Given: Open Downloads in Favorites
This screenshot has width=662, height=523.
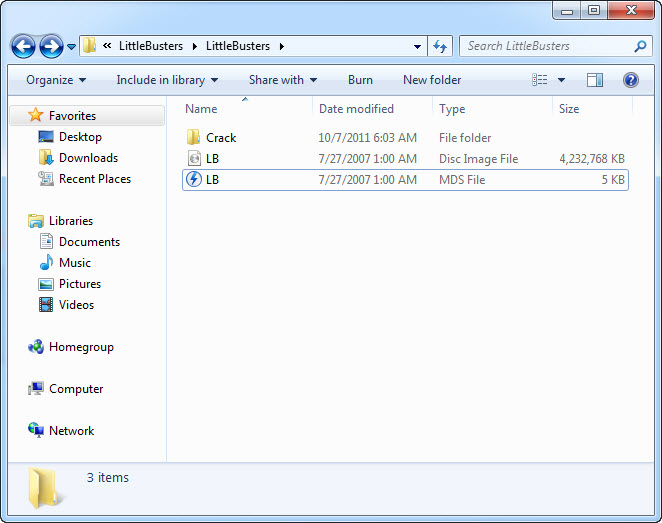Looking at the screenshot, I should point(88,158).
